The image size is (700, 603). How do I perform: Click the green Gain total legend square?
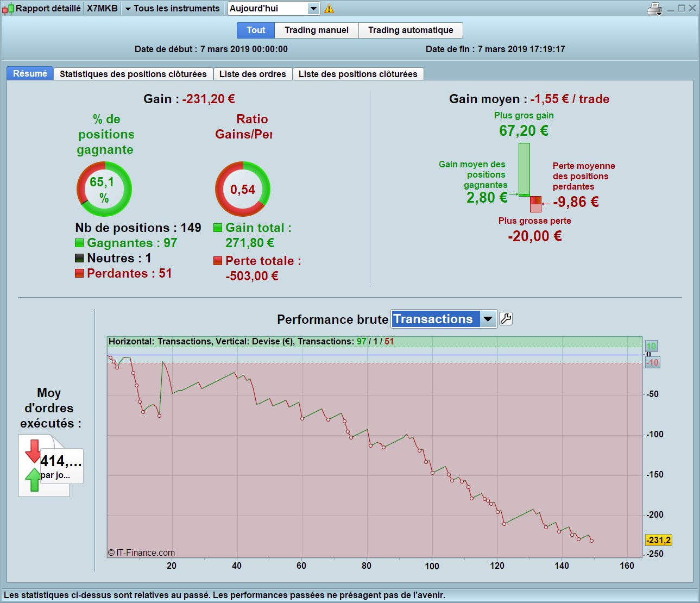click(x=218, y=228)
